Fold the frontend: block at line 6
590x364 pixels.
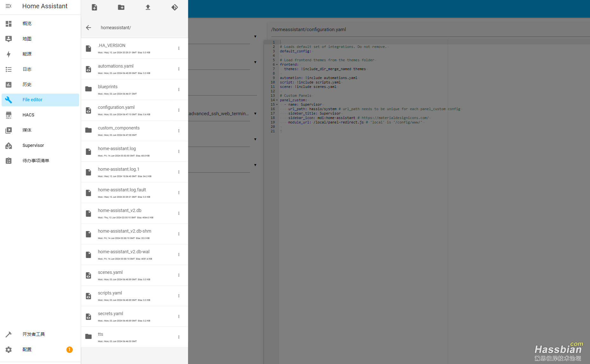click(277, 64)
